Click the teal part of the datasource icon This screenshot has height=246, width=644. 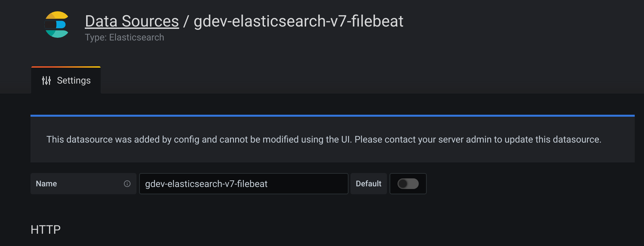pos(56,34)
